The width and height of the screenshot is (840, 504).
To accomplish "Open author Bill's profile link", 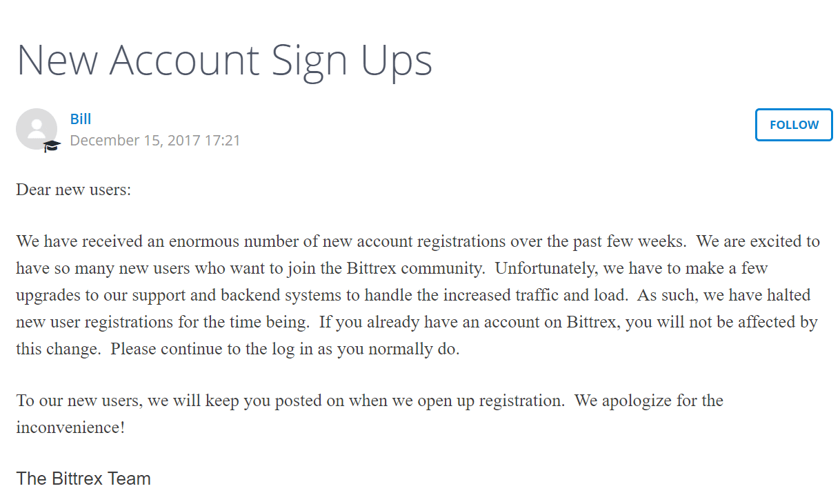I will click(x=81, y=119).
